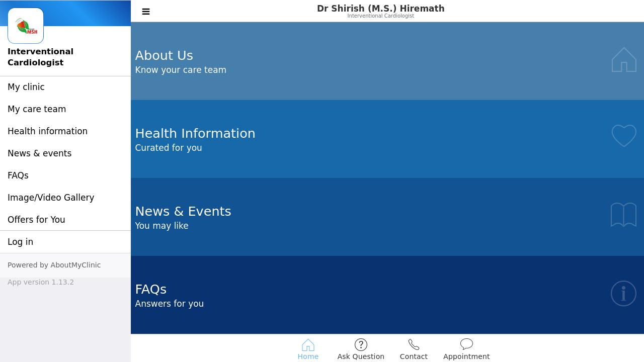Image resolution: width=644 pixels, height=362 pixels.
Task: Click the house icon on About Us
Action: 624,60
